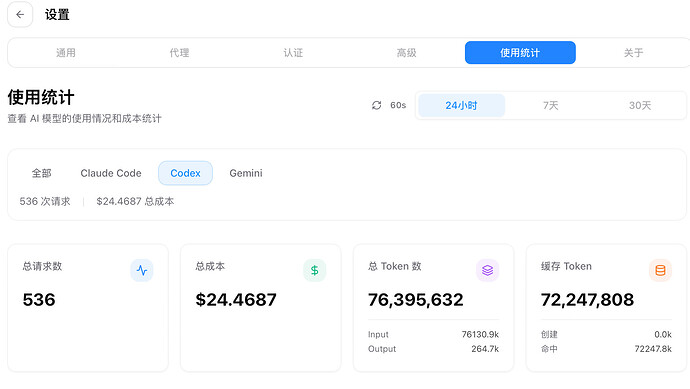Click the large 536 request count
This screenshot has height=389, width=690.
39,300
